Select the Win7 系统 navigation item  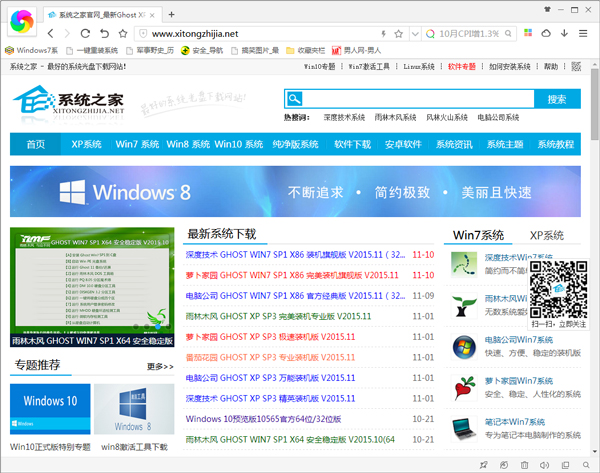coord(137,144)
